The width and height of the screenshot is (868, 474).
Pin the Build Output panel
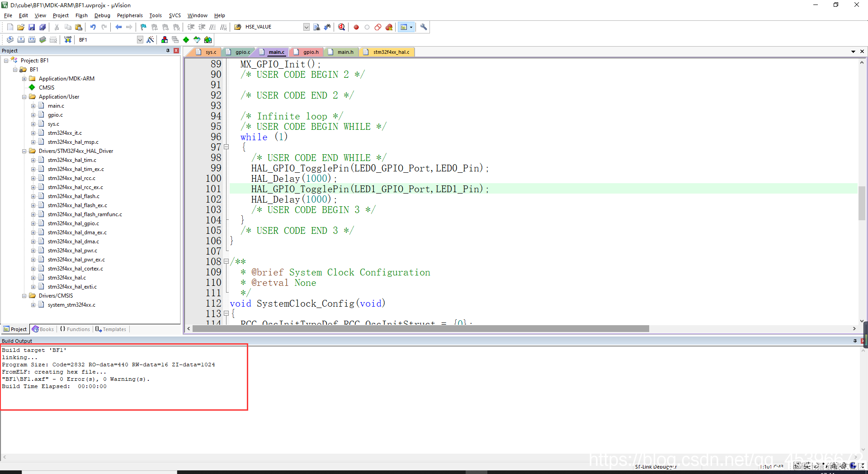pyautogui.click(x=855, y=341)
